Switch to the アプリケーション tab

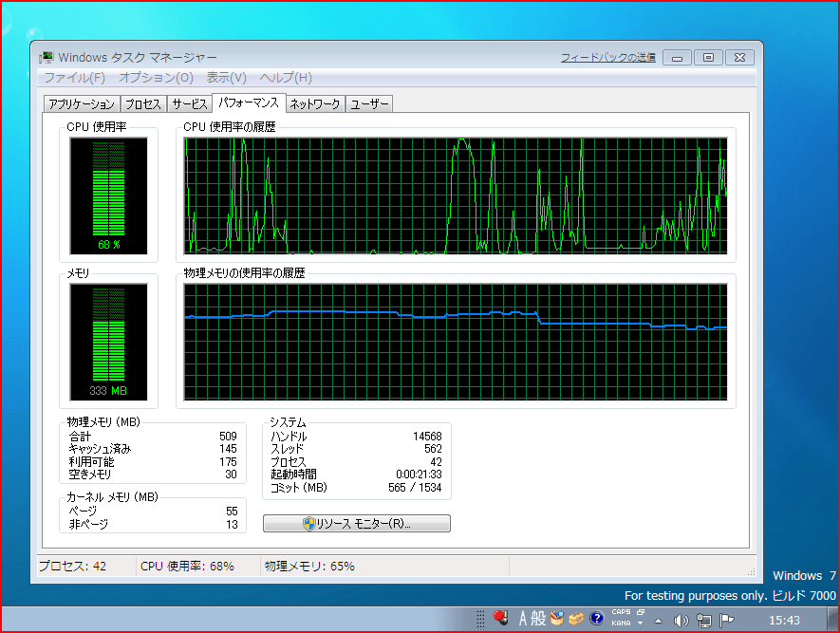[x=82, y=103]
